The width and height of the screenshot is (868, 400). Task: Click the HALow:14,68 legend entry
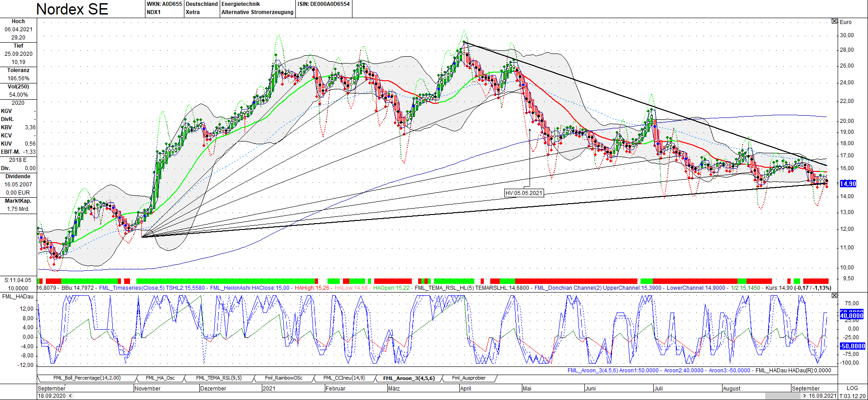point(352,288)
